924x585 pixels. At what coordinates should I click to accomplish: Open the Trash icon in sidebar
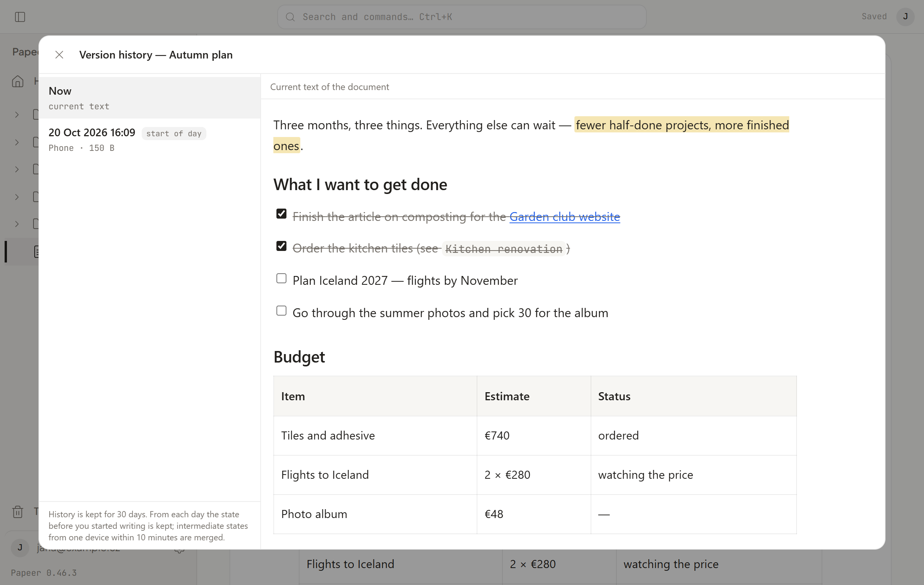tap(18, 511)
